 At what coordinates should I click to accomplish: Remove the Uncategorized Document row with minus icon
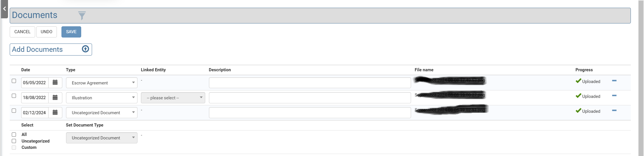pyautogui.click(x=614, y=110)
